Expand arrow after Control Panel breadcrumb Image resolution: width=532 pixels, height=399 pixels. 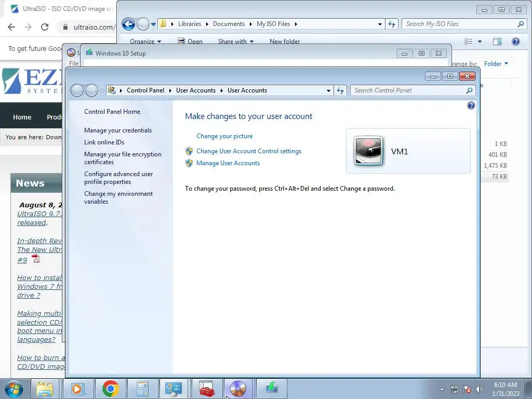pyautogui.click(x=170, y=90)
